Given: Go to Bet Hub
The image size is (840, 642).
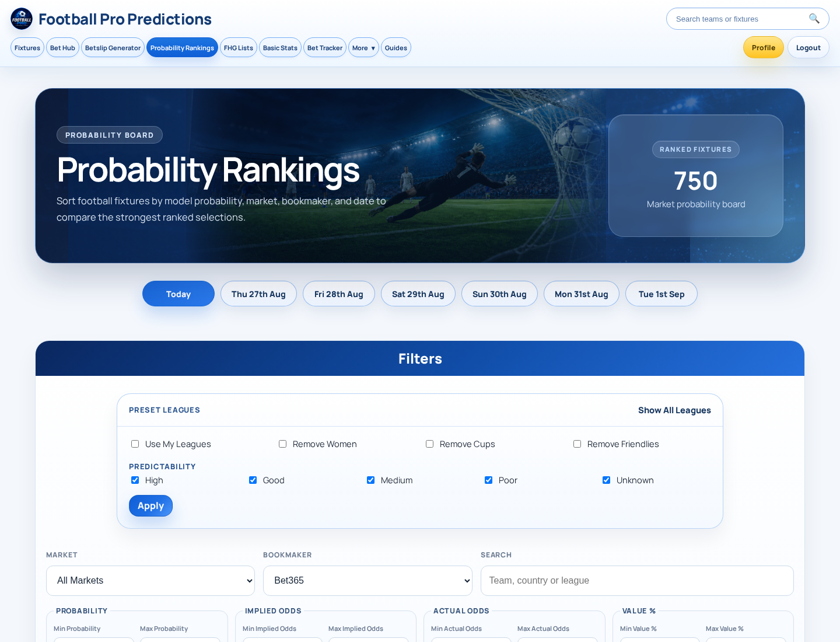Looking at the screenshot, I should [x=62, y=48].
